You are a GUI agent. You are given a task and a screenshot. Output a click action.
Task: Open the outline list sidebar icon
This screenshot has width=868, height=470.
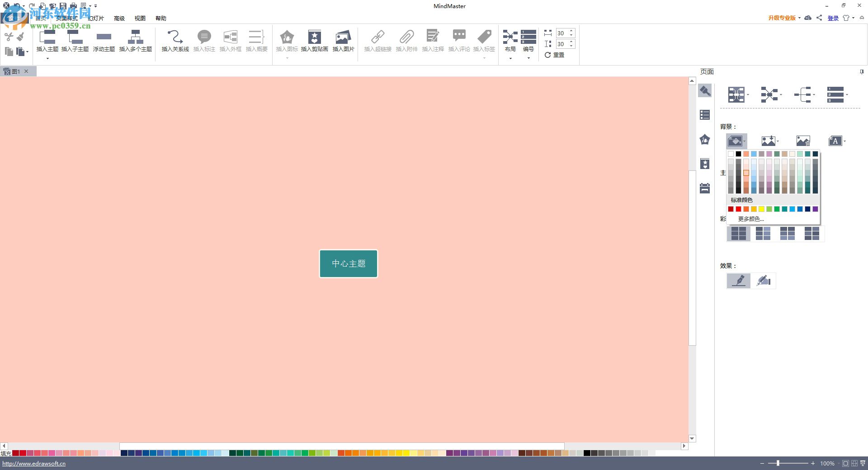click(705, 115)
